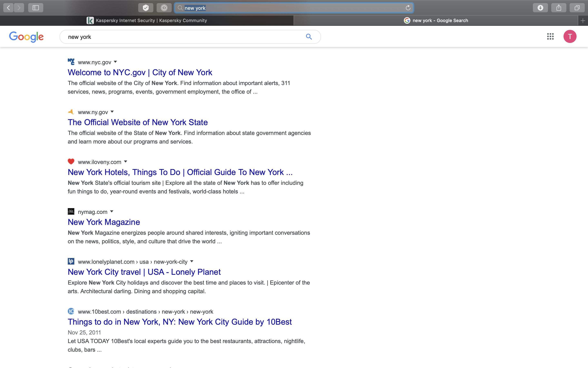Click the www.lonelyplanet.com breadcrumb URL

point(133,262)
